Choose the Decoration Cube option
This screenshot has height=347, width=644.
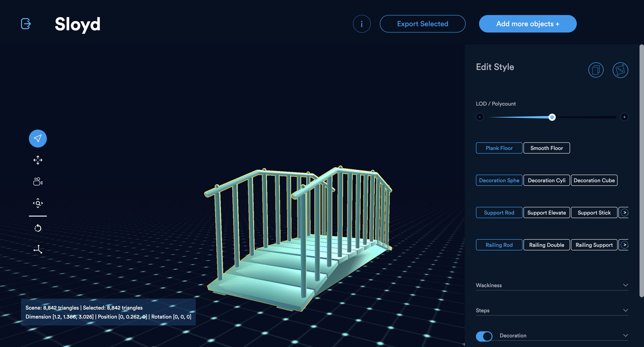coord(594,180)
